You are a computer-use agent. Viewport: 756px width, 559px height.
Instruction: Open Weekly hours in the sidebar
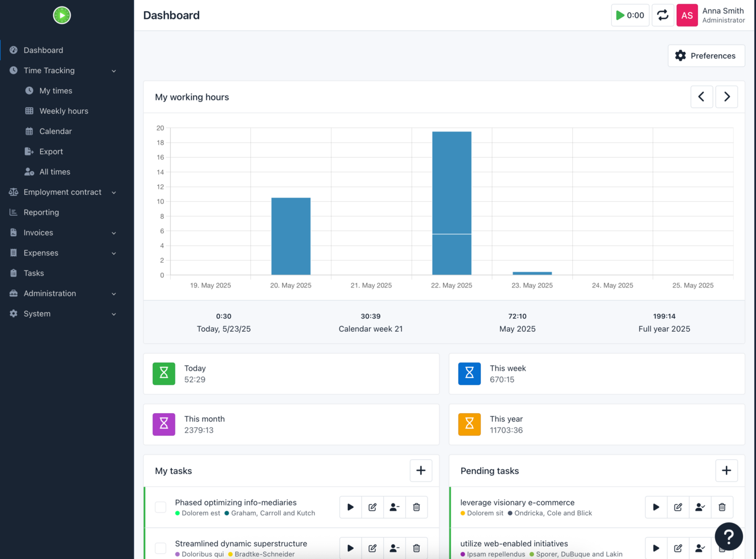tap(64, 111)
